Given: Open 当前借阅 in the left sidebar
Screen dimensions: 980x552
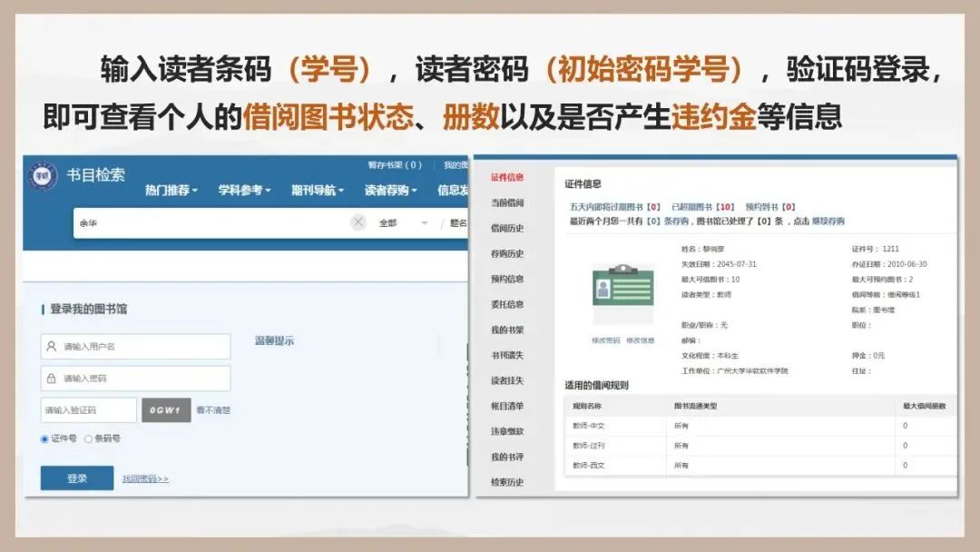Looking at the screenshot, I should (x=507, y=202).
